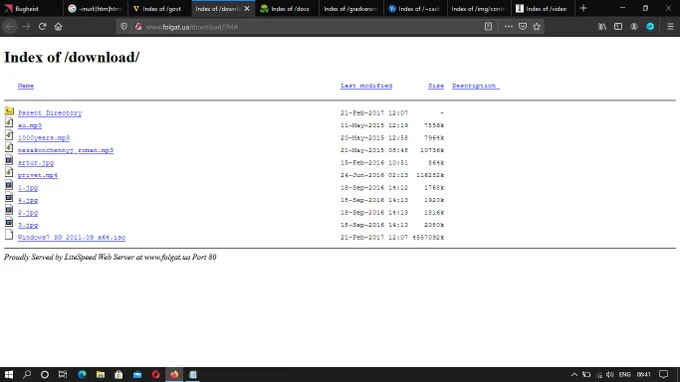Open Cortana circle on taskbar

point(45,374)
